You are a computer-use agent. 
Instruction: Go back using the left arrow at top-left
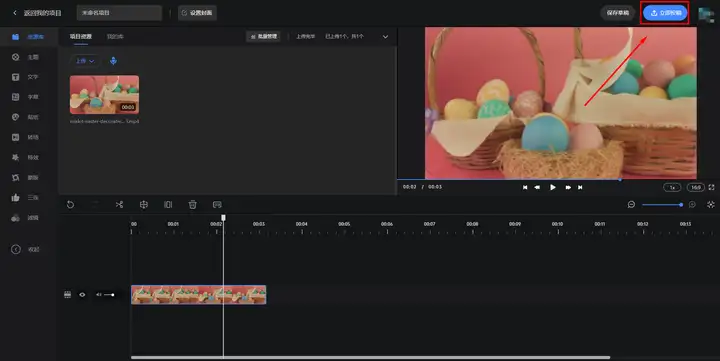[15, 13]
